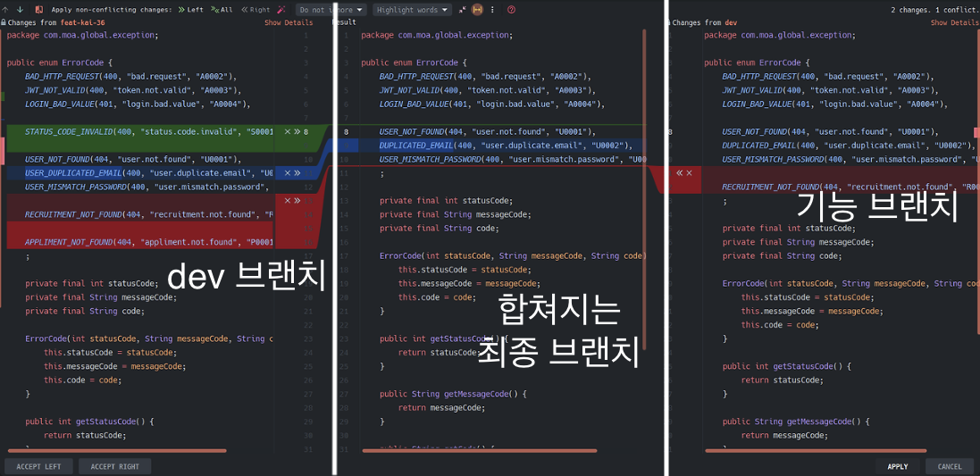Click branch name feat-kai-36 in header
The height and width of the screenshot is (476, 980).
[82, 22]
